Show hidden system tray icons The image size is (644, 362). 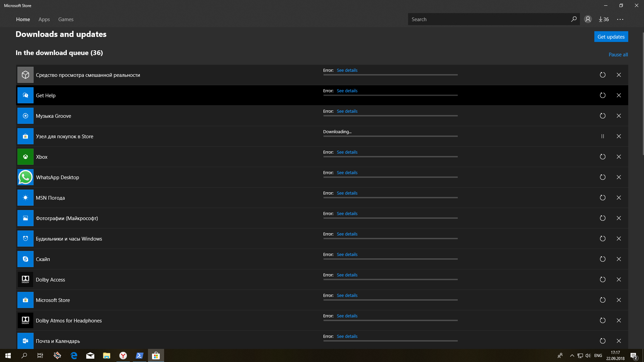click(x=572, y=356)
